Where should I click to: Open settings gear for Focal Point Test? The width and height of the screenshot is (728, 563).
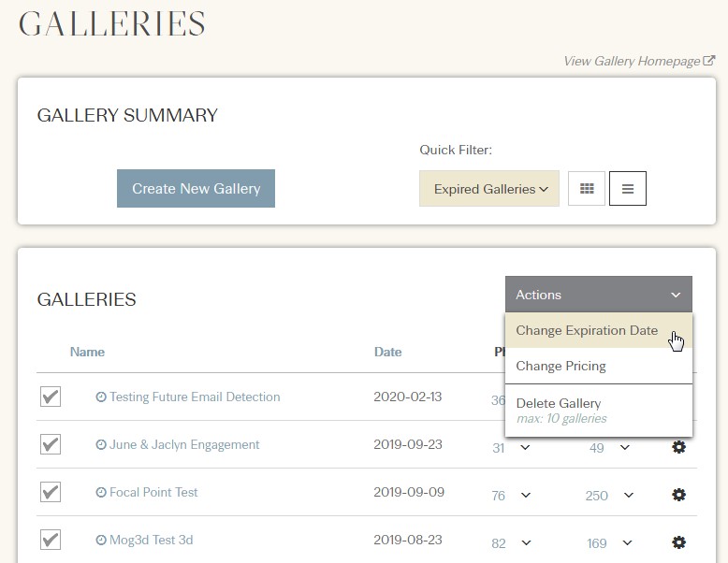pos(678,495)
